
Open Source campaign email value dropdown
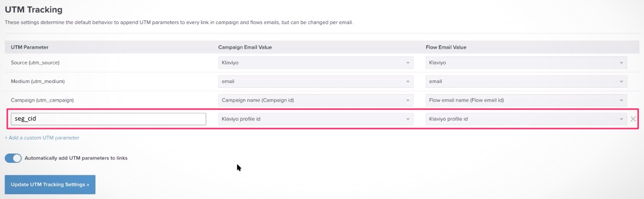(x=316, y=63)
